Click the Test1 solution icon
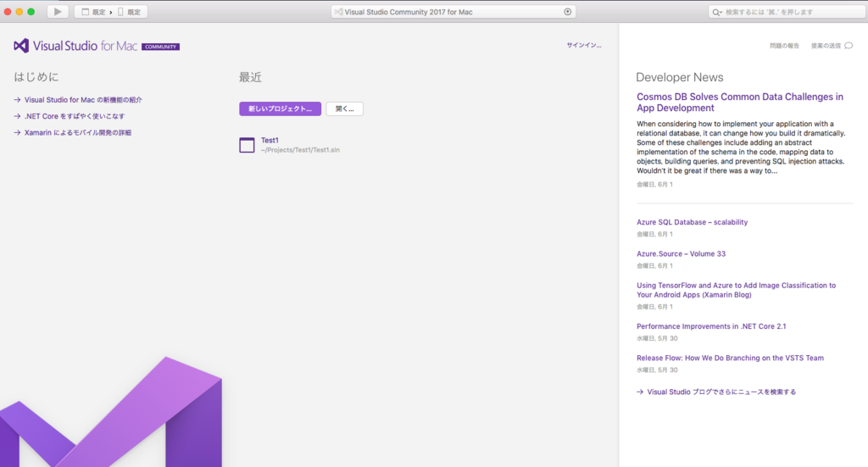This screenshot has height=467, width=868. click(x=247, y=145)
